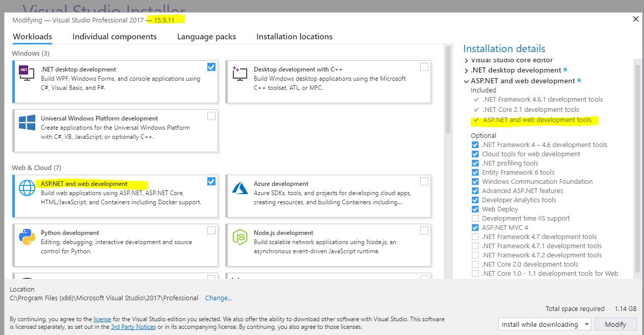The height and width of the screenshot is (335, 644).
Task: Click the Node.js development icon
Action: point(240,237)
